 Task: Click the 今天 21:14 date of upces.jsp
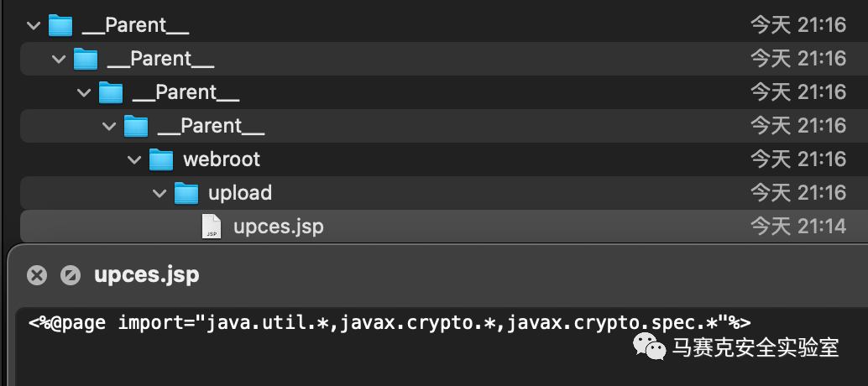click(x=798, y=227)
